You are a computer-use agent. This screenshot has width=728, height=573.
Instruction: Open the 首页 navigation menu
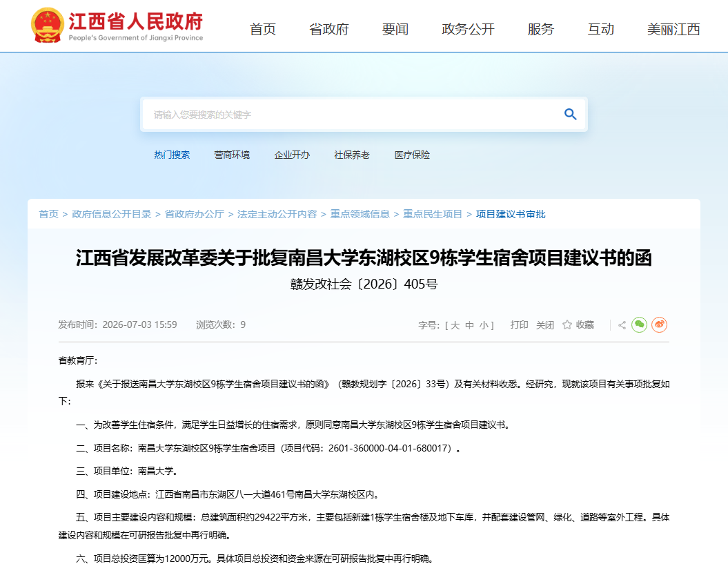[x=263, y=29]
